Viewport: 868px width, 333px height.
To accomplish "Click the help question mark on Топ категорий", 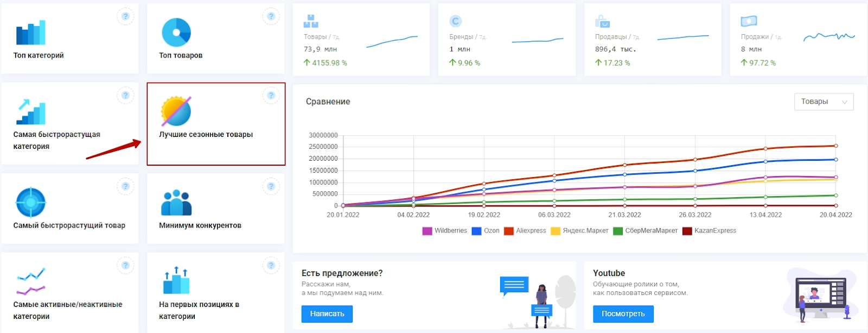I will pyautogui.click(x=125, y=16).
